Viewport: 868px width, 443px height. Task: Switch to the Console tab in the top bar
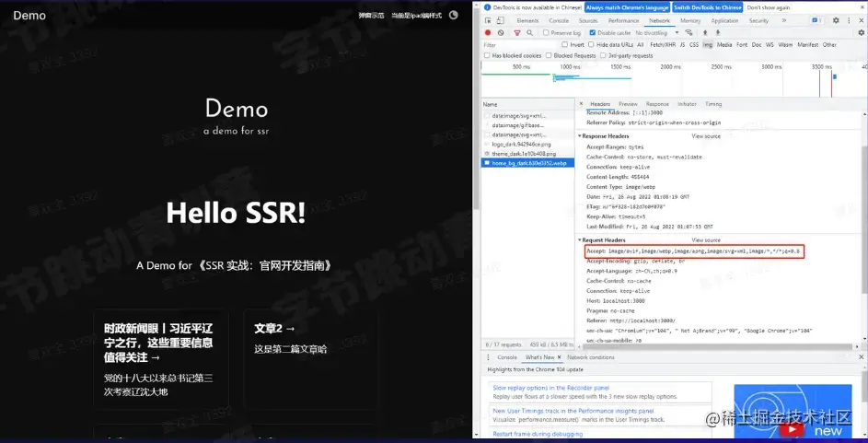559,20
